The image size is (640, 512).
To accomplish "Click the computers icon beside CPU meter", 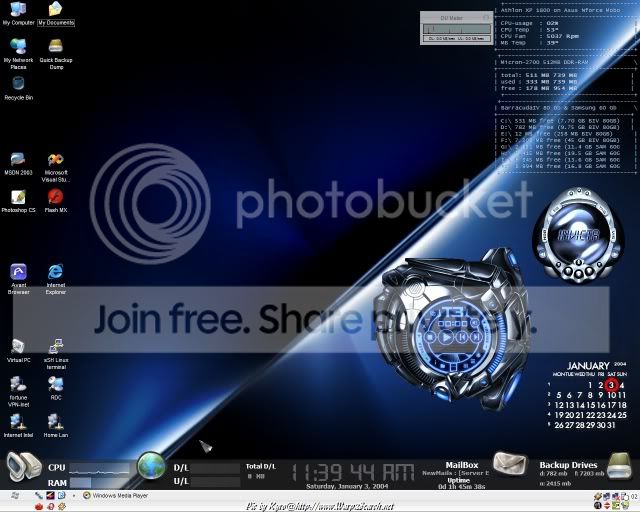I will pyautogui.click(x=24, y=467).
